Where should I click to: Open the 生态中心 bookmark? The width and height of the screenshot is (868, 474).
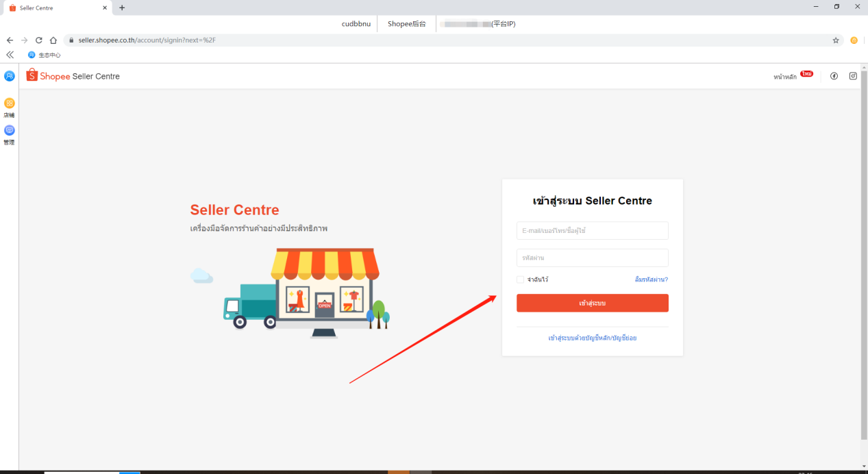coord(45,55)
